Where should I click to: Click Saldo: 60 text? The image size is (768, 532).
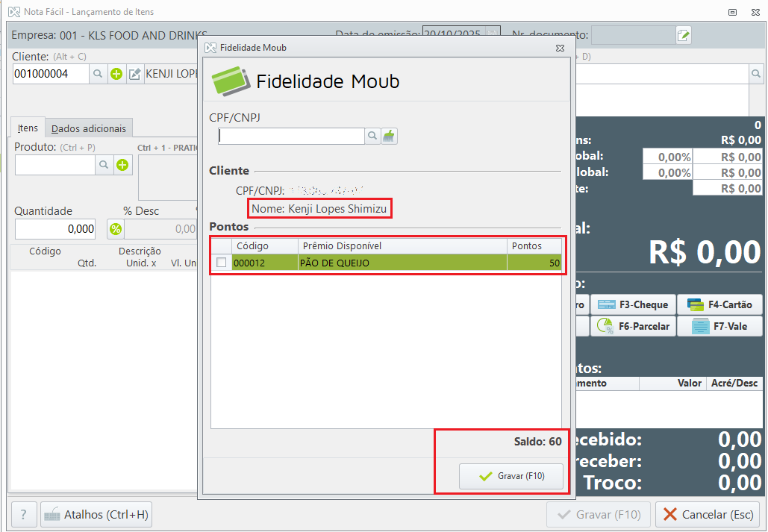coord(538,442)
